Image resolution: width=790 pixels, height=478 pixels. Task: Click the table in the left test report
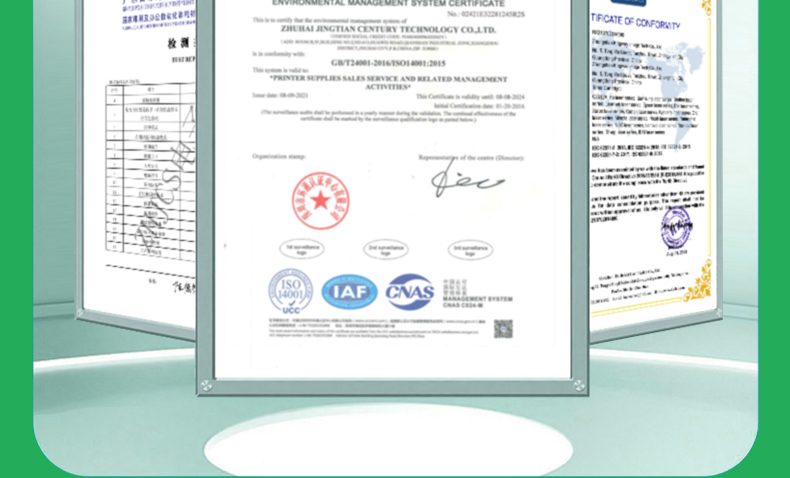150,173
